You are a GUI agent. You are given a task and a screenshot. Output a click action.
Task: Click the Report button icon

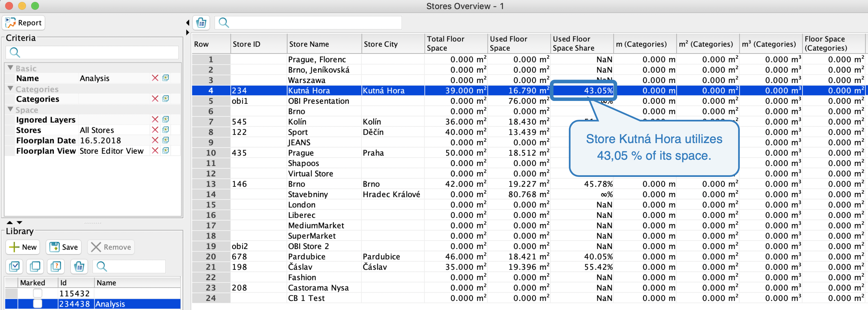pyautogui.click(x=11, y=22)
